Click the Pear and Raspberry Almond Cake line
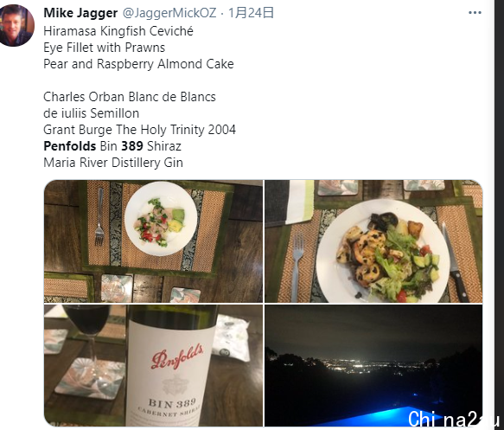Screen dimensions: 504x430 click(138, 64)
